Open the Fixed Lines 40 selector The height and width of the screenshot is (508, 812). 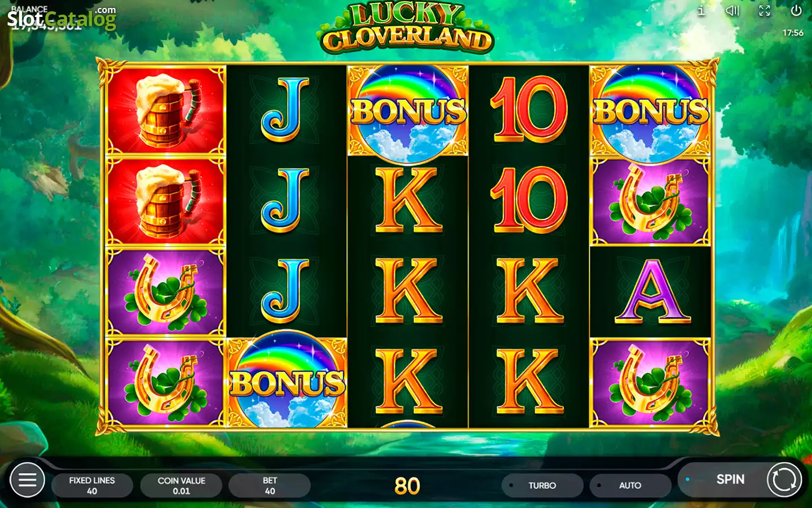(92, 485)
